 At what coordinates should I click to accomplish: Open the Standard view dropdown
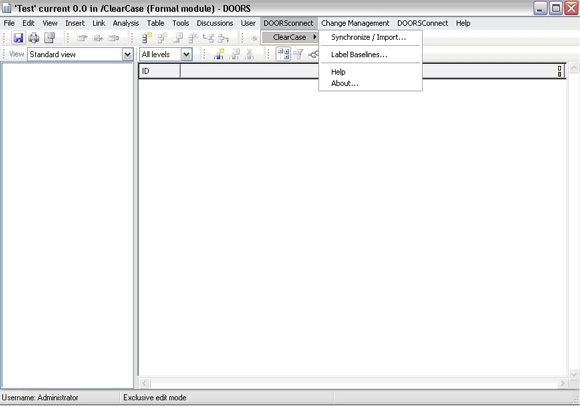tap(128, 54)
